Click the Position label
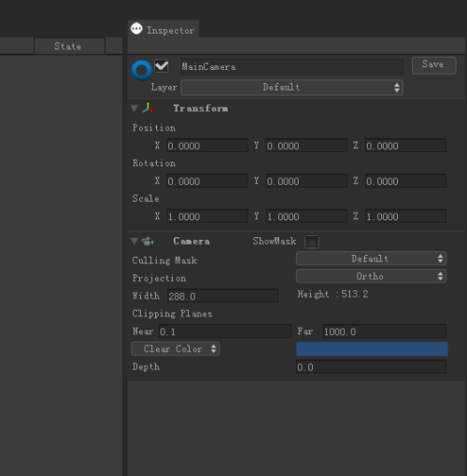The height and width of the screenshot is (476, 467). click(154, 128)
